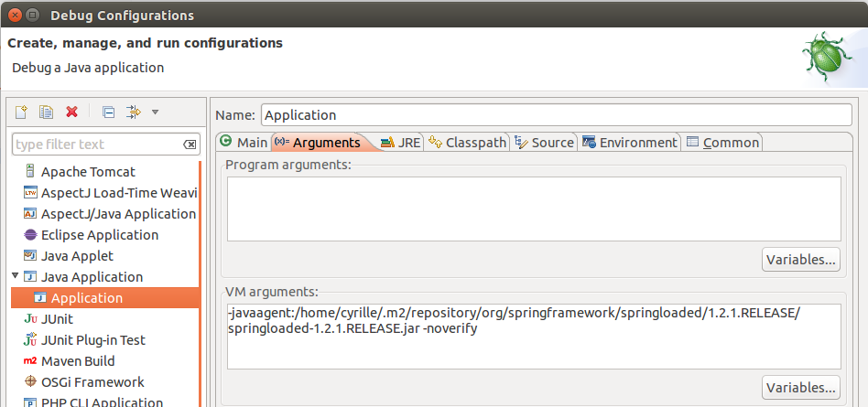Click the Filter launch configurations icon
The height and width of the screenshot is (407, 868).
pos(133,112)
